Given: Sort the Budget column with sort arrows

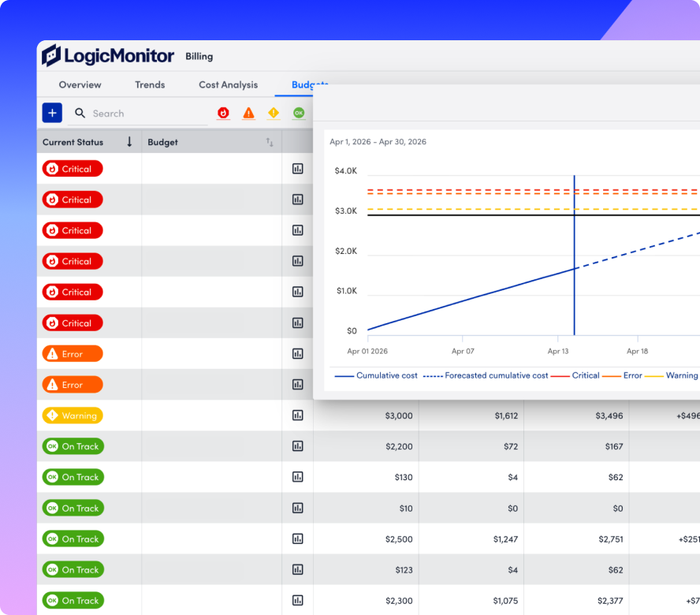Looking at the screenshot, I should pos(270,142).
